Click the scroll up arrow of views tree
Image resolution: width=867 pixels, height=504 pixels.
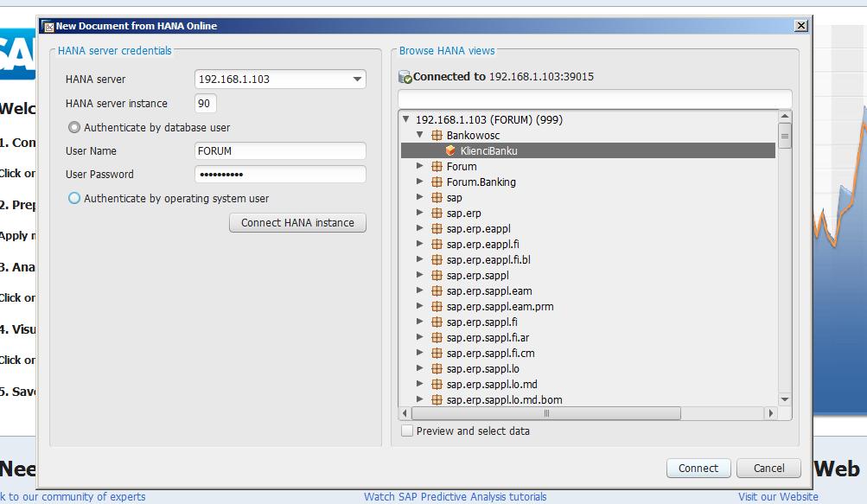click(785, 116)
